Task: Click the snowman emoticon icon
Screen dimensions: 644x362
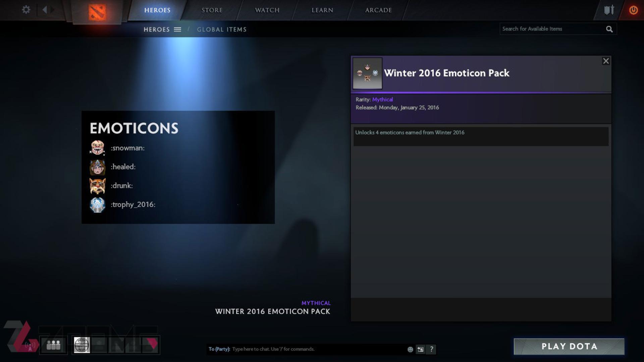Action: (97, 148)
